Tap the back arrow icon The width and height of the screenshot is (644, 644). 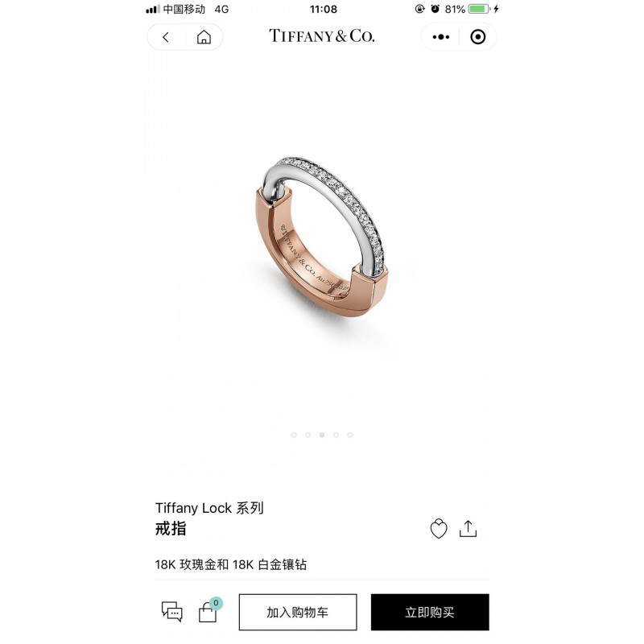pos(166,37)
